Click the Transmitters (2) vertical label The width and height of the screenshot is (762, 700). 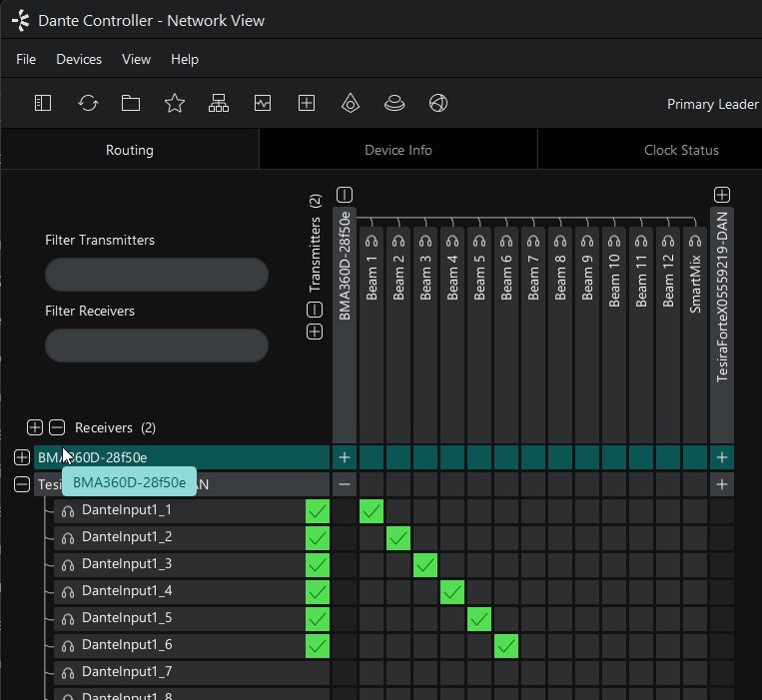tap(315, 243)
